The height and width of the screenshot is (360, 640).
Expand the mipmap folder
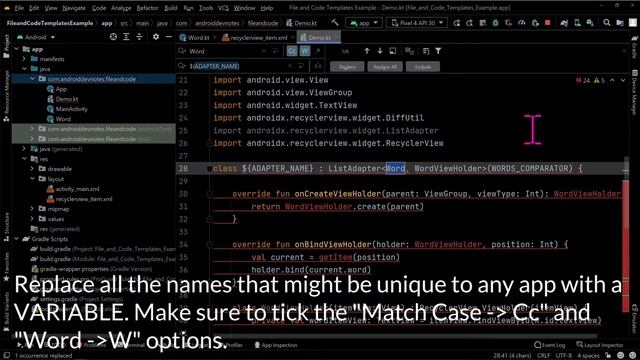32,209
